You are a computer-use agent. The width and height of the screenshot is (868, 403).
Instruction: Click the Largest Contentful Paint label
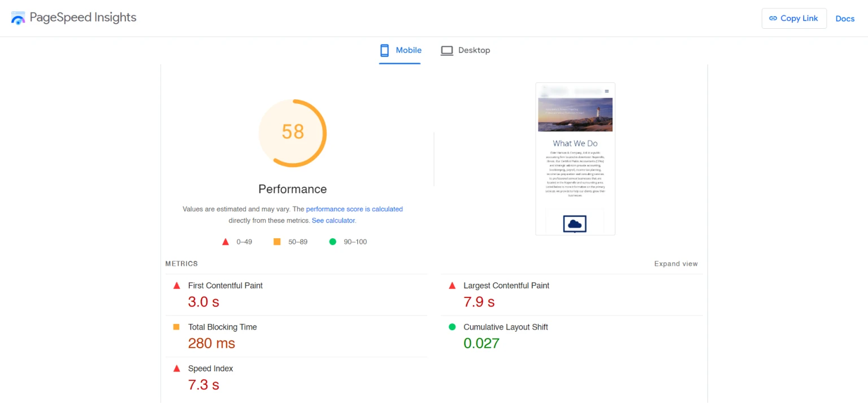506,286
